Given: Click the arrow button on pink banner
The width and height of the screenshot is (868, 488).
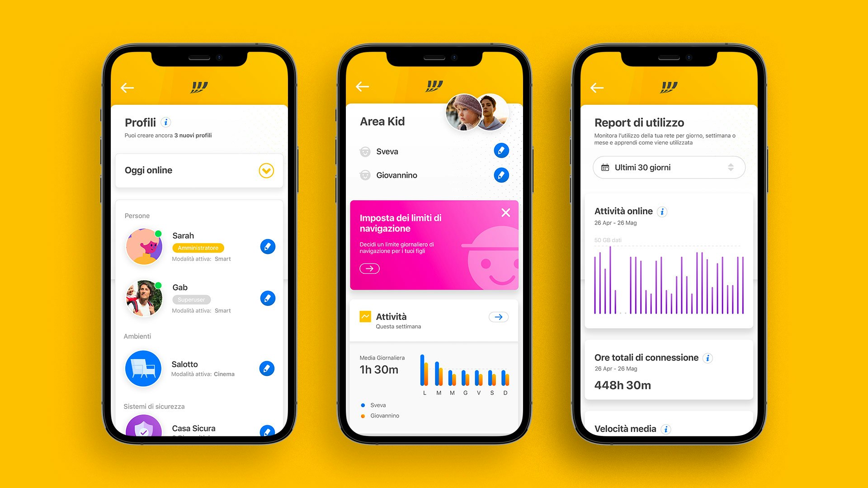Looking at the screenshot, I should 369,269.
